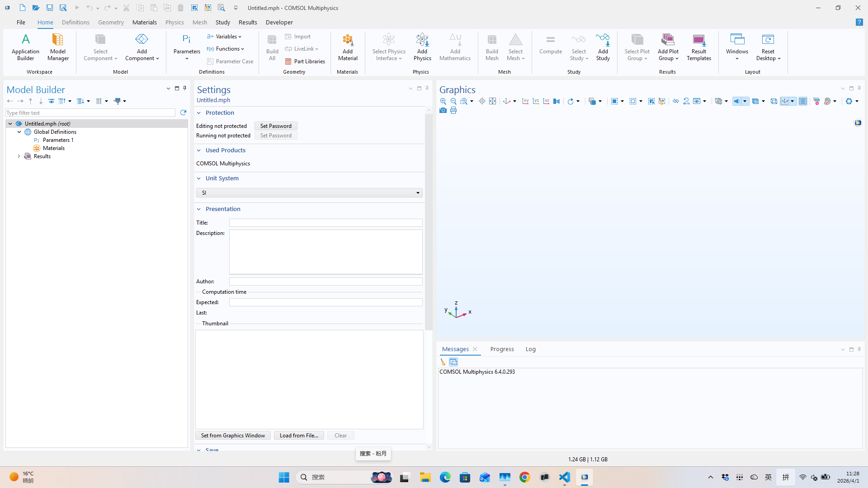
Task: Take a snapshot of the Graphics window
Action: [x=443, y=111]
